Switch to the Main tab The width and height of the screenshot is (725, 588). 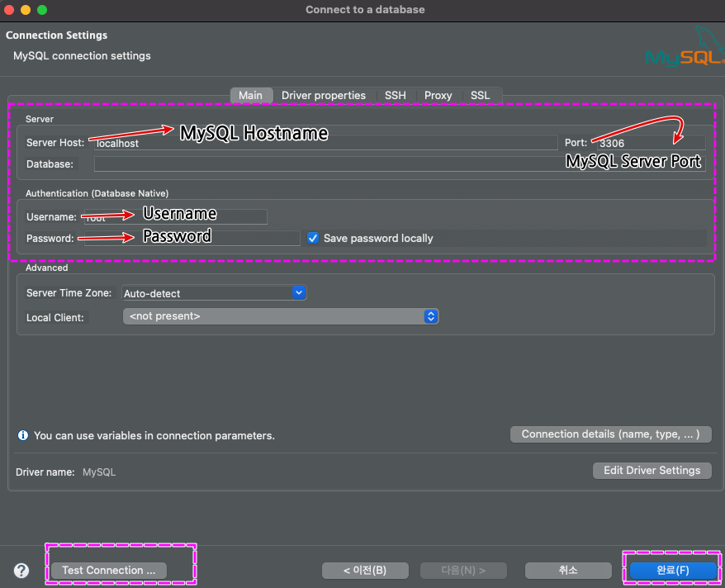250,95
